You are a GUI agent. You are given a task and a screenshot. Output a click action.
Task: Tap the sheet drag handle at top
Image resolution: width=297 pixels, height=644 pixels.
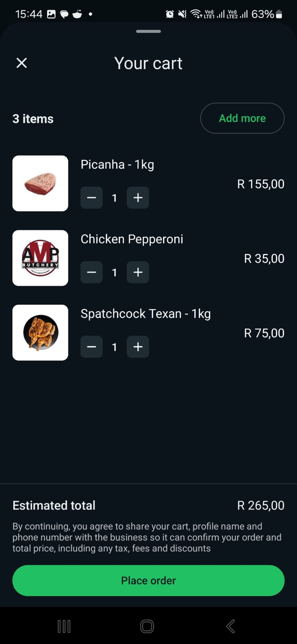(x=148, y=31)
